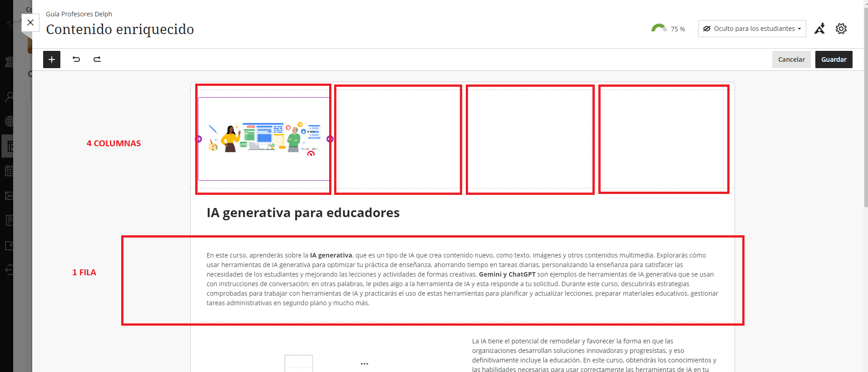This screenshot has width=868, height=372.
Task: Undo the last edit
Action: click(76, 59)
